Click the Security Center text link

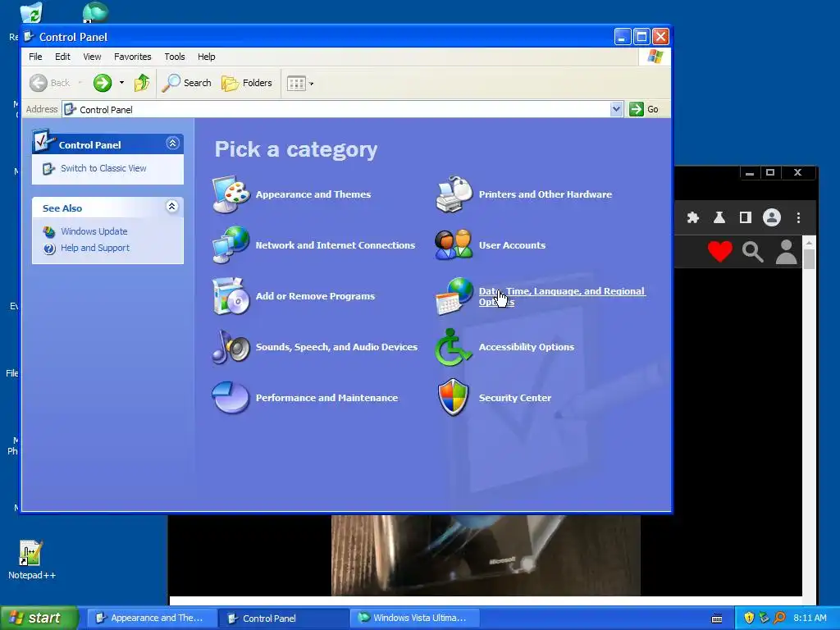pos(515,398)
